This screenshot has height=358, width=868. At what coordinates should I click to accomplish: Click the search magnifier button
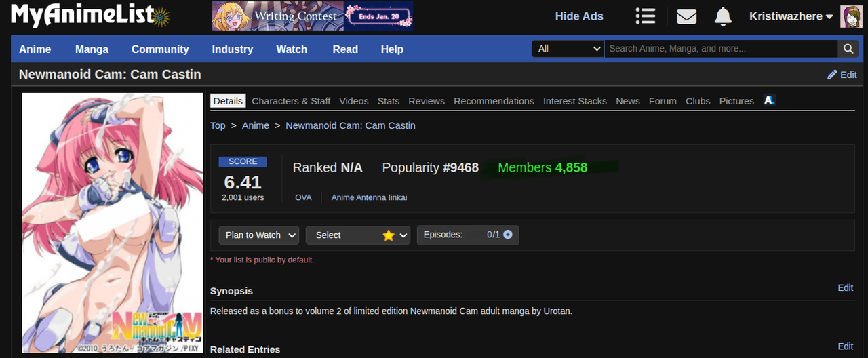click(848, 48)
